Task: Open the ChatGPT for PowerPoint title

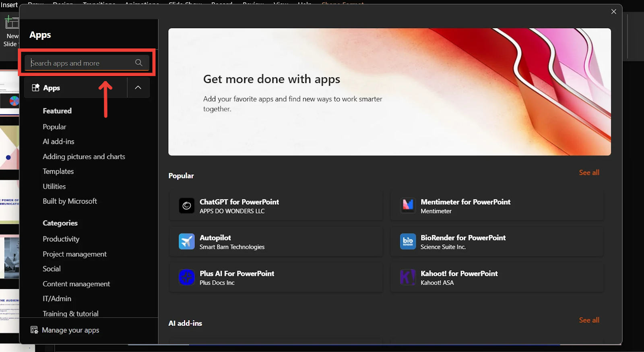Action: (x=239, y=202)
